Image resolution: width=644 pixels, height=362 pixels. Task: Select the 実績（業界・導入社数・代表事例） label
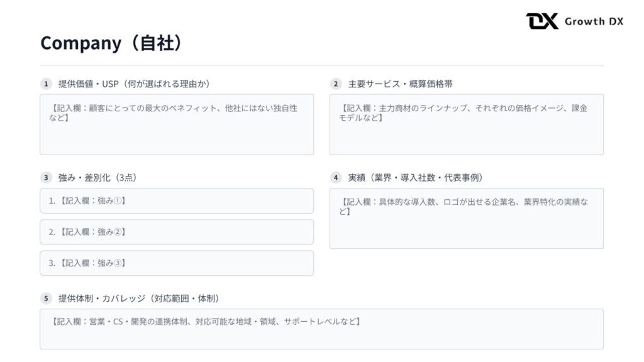click(x=415, y=178)
